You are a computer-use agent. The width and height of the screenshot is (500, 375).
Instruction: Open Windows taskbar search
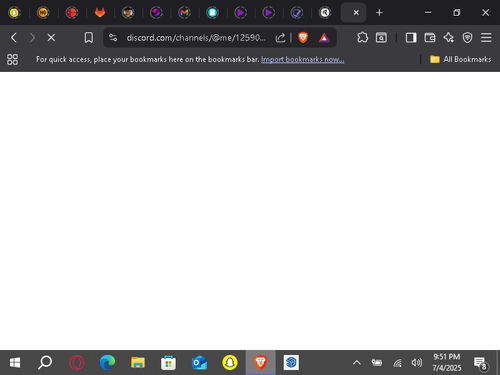[x=45, y=363]
